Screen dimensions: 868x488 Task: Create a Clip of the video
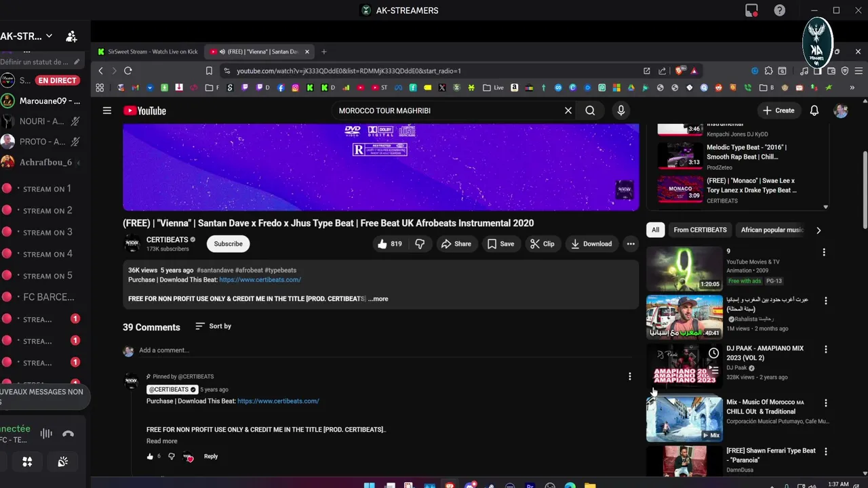[x=542, y=244]
